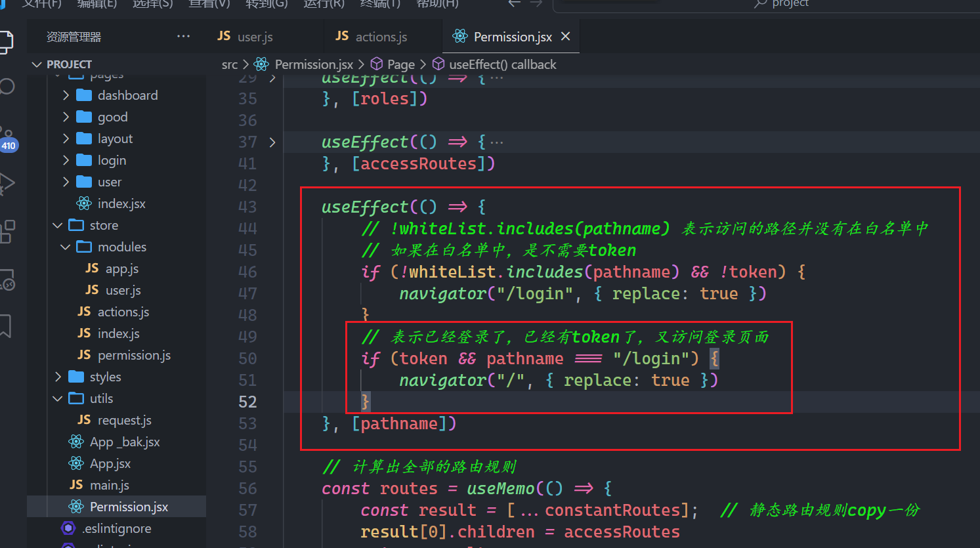The height and width of the screenshot is (548, 980).
Task: Click [roles] on line 35
Action: pos(389,98)
